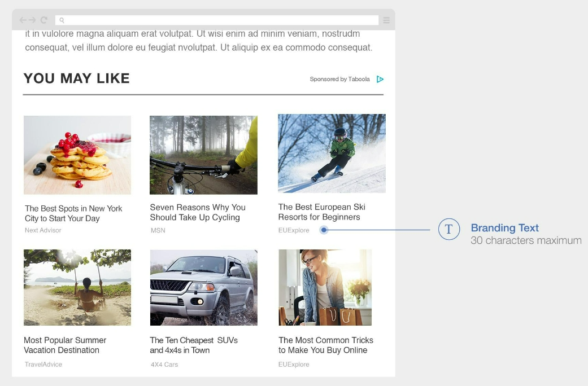This screenshot has width=588, height=386.
Task: Open 'The Best Spots in New York' headline
Action: click(73, 213)
